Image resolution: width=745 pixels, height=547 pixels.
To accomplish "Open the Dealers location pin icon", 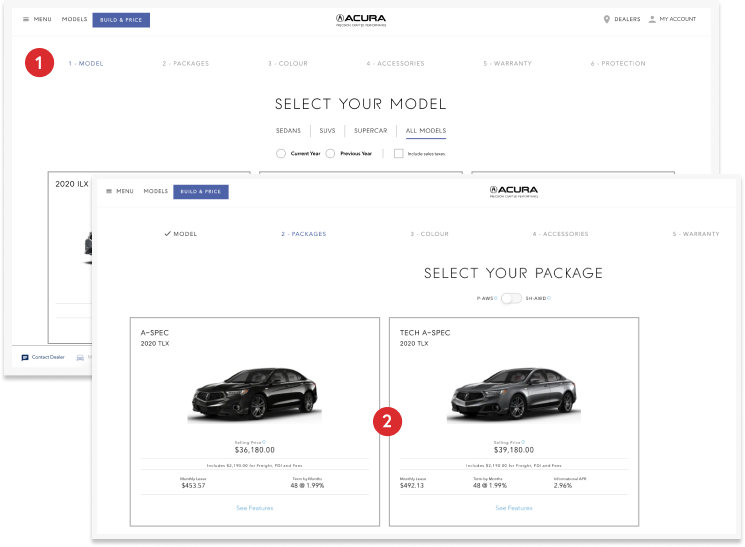I will [607, 19].
